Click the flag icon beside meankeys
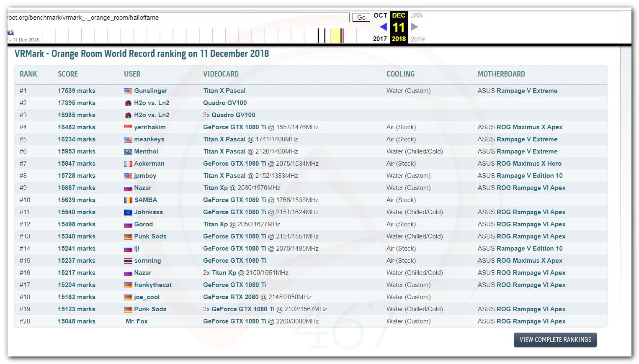 click(x=128, y=139)
